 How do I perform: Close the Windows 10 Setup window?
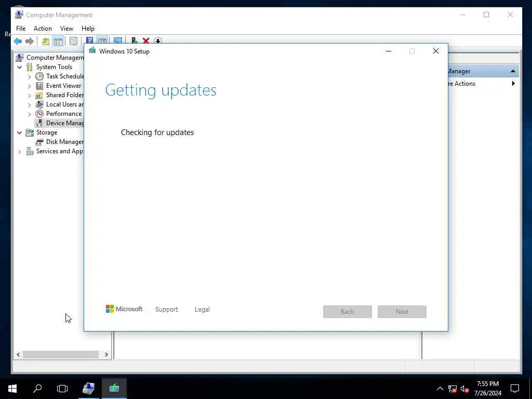436,51
